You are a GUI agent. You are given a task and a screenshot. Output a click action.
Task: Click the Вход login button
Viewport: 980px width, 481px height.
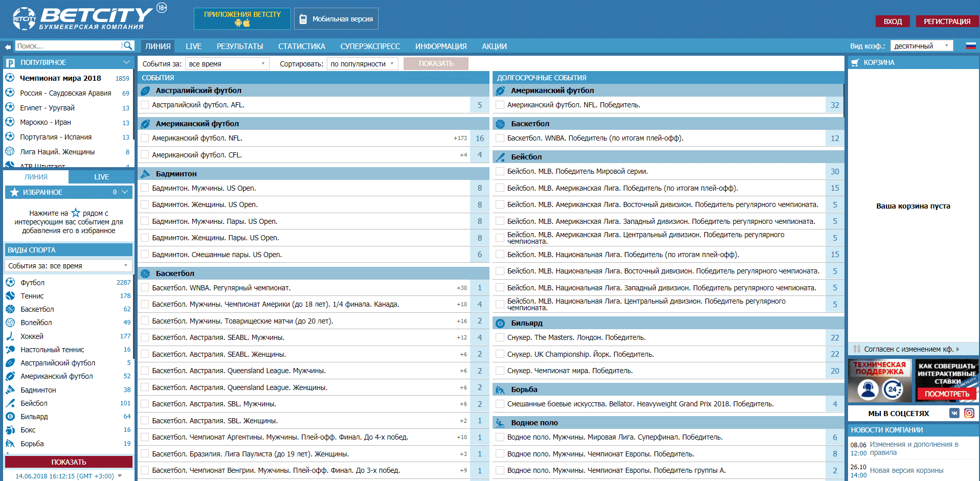(893, 21)
